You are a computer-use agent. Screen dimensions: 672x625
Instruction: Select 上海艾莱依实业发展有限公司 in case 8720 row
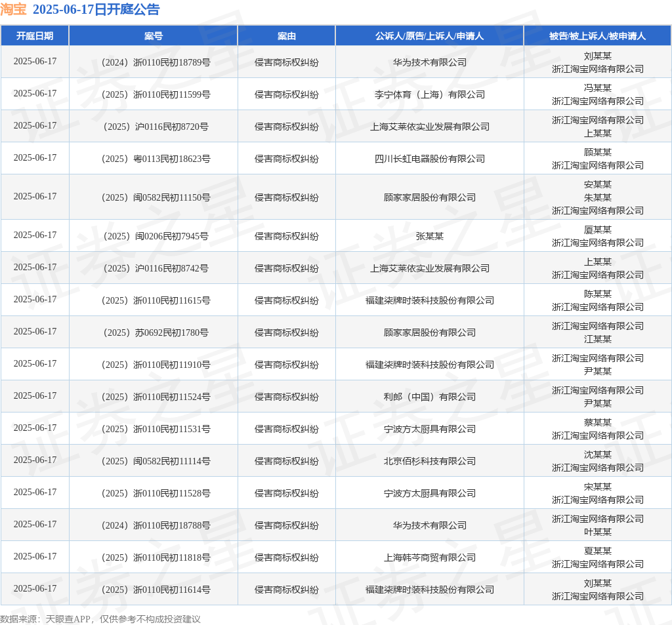coord(429,127)
